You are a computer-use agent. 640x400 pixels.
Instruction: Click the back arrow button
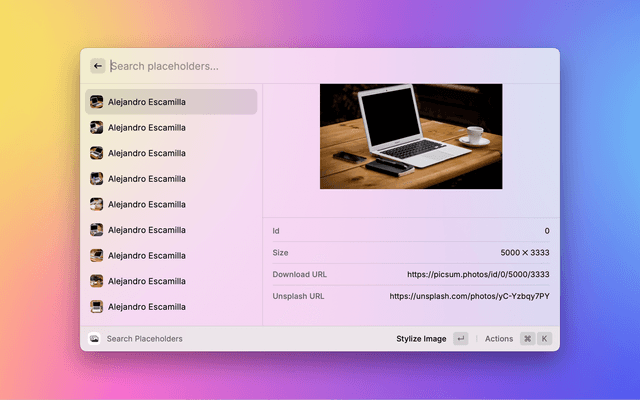(98, 66)
